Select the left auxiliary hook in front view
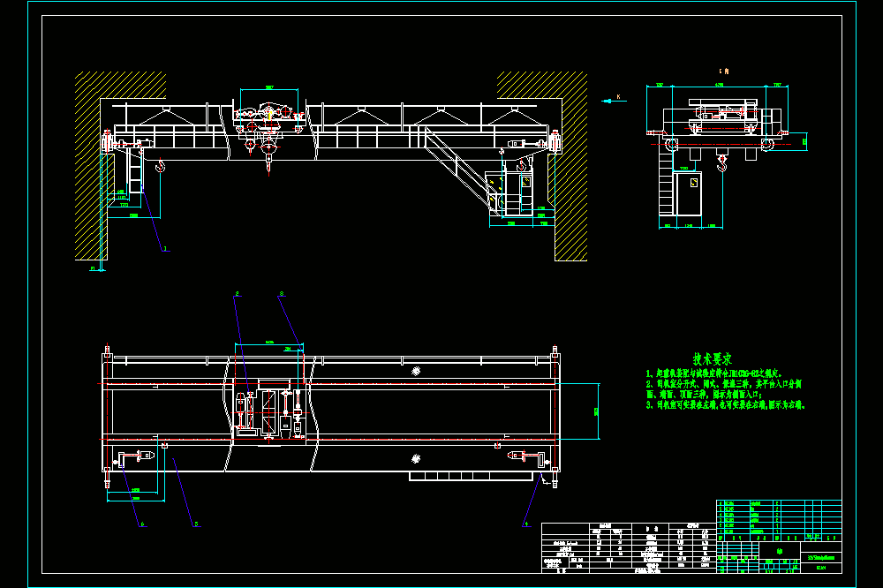The height and width of the screenshot is (588, 883). point(161,164)
